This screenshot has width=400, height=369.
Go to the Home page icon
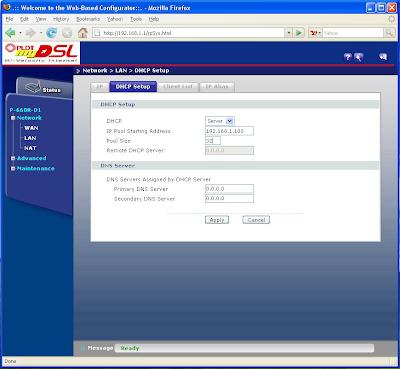point(83,33)
